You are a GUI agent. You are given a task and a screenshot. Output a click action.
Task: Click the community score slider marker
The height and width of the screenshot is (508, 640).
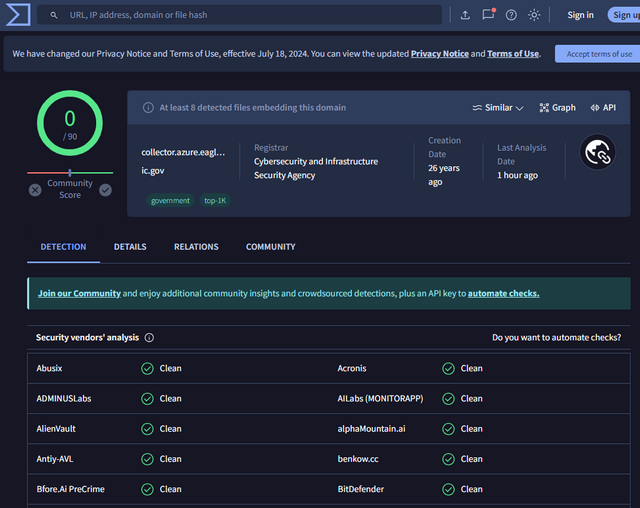pos(70,173)
